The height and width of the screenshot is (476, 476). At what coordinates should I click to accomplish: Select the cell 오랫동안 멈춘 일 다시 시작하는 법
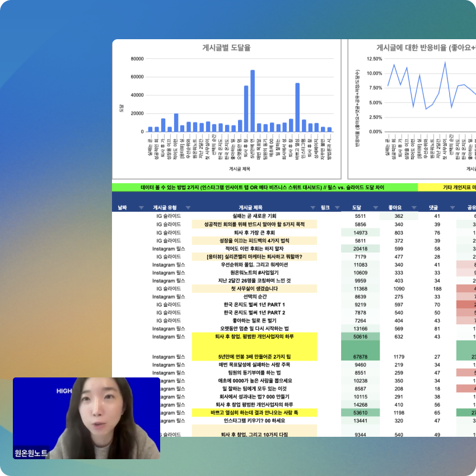pyautogui.click(x=254, y=329)
